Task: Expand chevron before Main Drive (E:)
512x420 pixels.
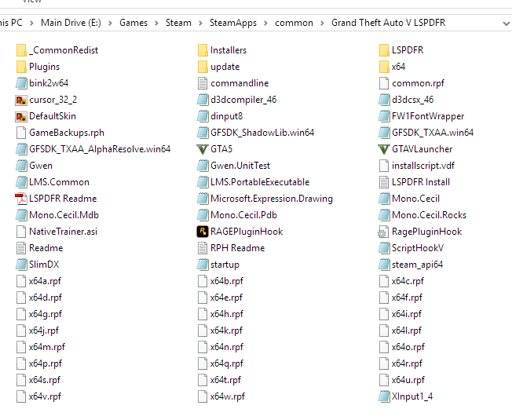Action: pyautogui.click(x=31, y=24)
